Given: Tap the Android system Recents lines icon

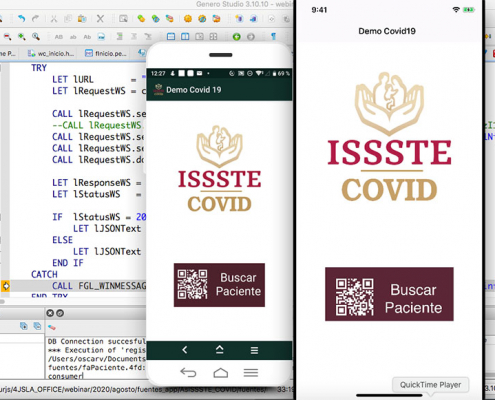Looking at the screenshot, I should [x=251, y=373].
